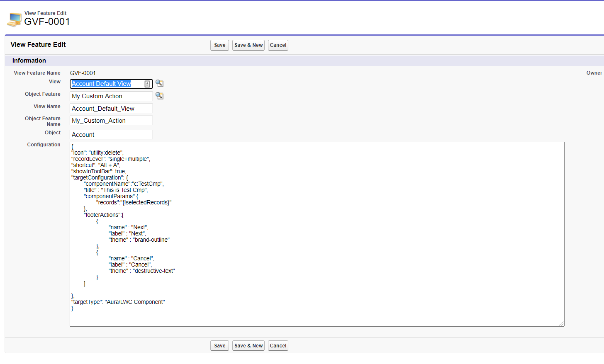This screenshot has height=364, width=604.
Task: Click the Object Feature input field
Action: click(111, 96)
